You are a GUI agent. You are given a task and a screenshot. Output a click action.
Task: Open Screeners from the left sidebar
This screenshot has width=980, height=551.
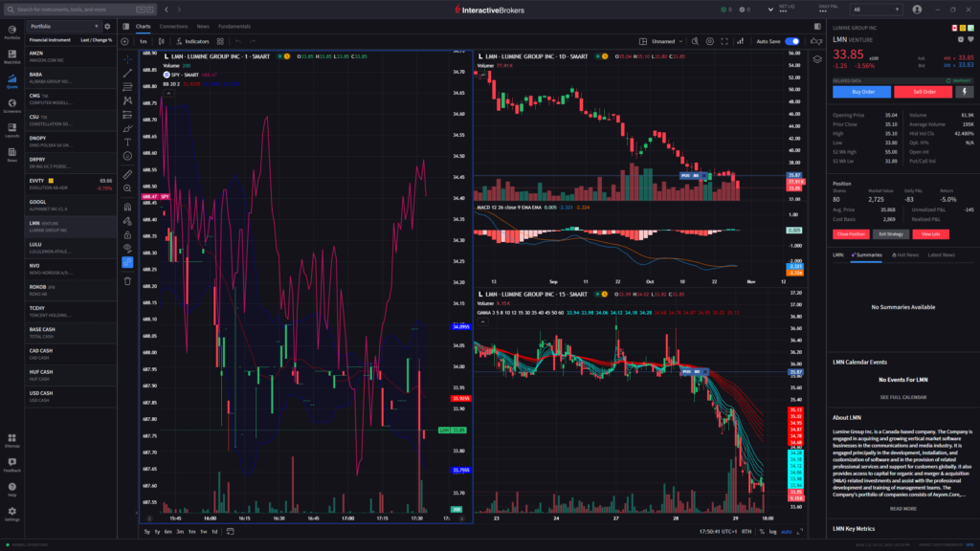pos(12,105)
